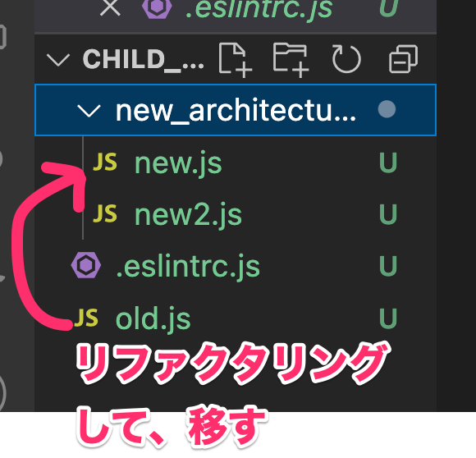Click the JS icon beside new.js
This screenshot has width=476, height=458.
[x=105, y=162]
